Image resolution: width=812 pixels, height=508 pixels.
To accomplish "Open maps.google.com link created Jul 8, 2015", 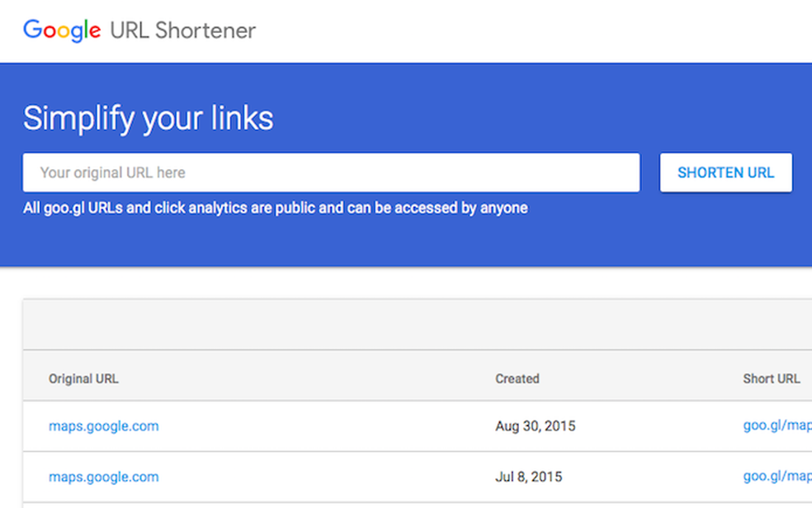I will pos(104,477).
